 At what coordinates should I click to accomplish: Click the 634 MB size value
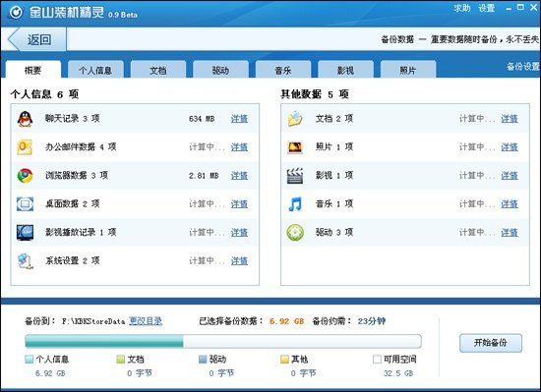click(202, 119)
